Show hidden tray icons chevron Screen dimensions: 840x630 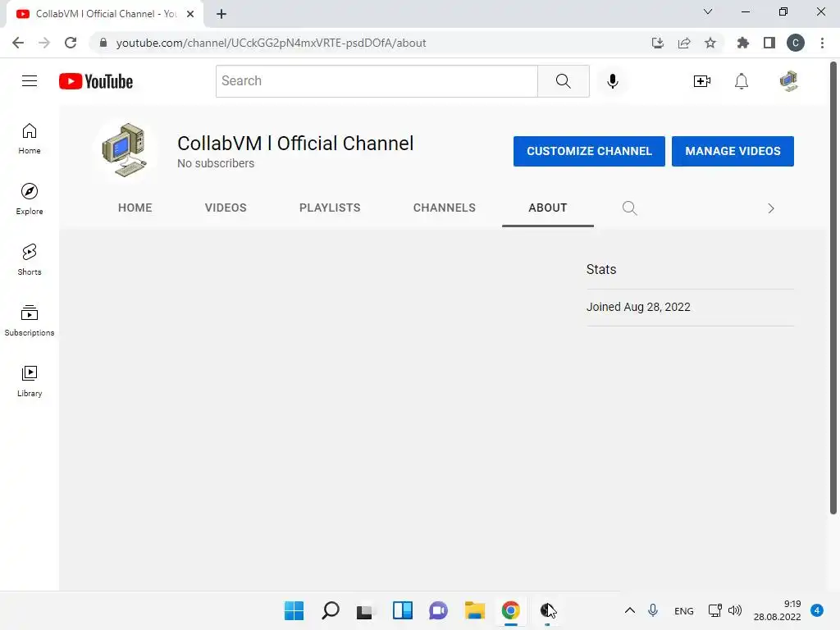pos(630,610)
